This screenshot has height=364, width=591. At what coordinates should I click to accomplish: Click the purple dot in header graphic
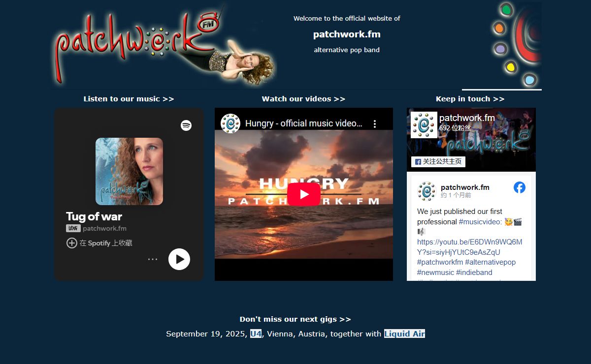coord(500,49)
